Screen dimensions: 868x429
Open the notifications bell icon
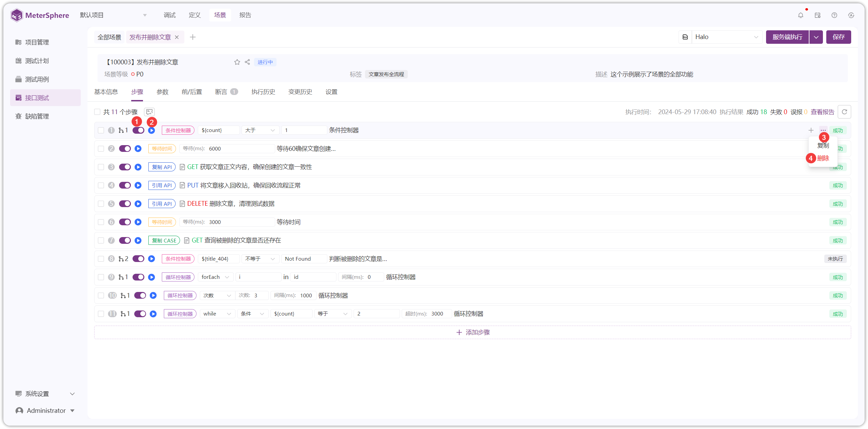pos(800,15)
